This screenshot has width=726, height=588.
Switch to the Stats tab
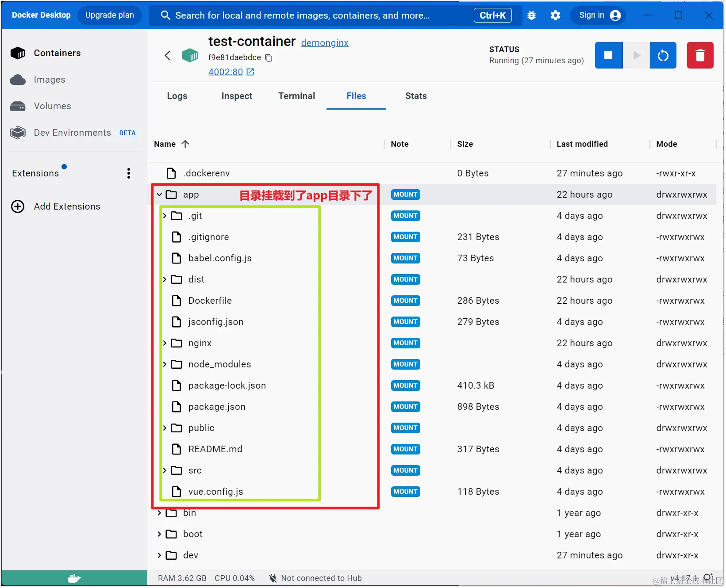tap(416, 96)
